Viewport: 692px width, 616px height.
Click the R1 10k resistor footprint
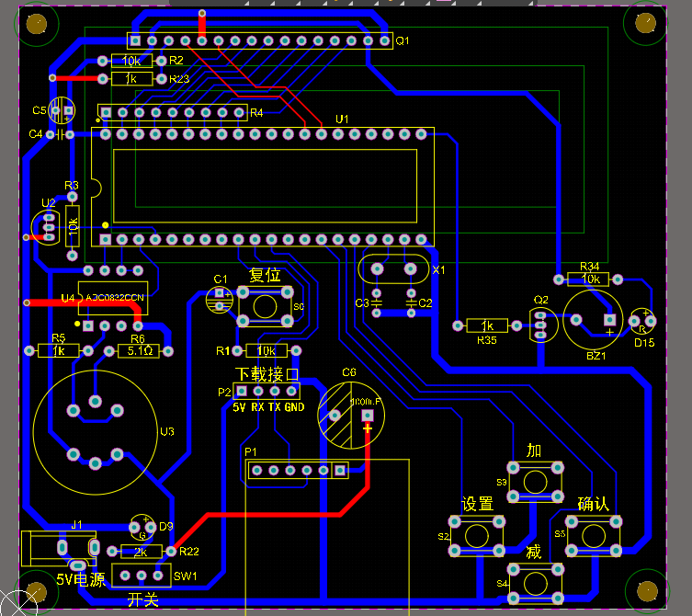pos(267,351)
